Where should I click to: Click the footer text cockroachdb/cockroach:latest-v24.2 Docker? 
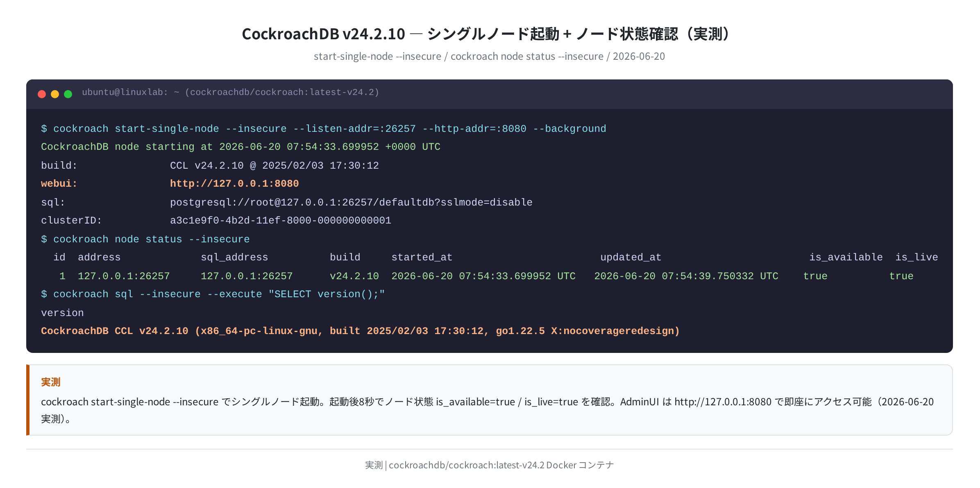489,465
